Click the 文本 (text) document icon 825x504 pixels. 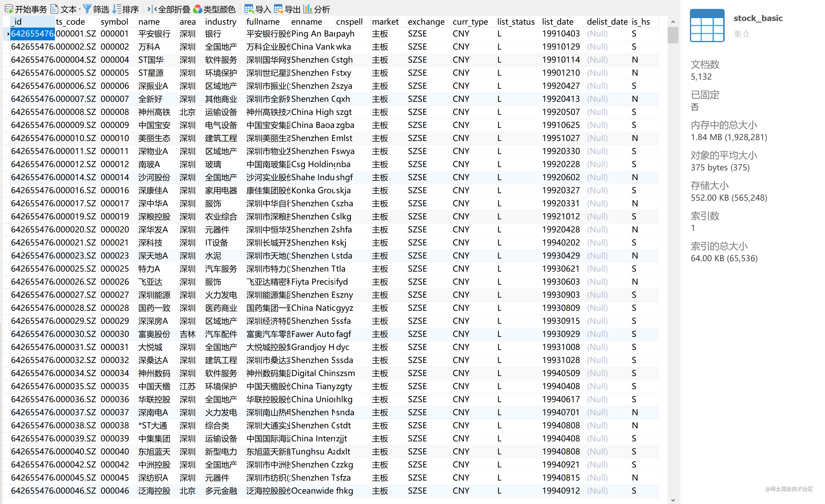pyautogui.click(x=54, y=9)
